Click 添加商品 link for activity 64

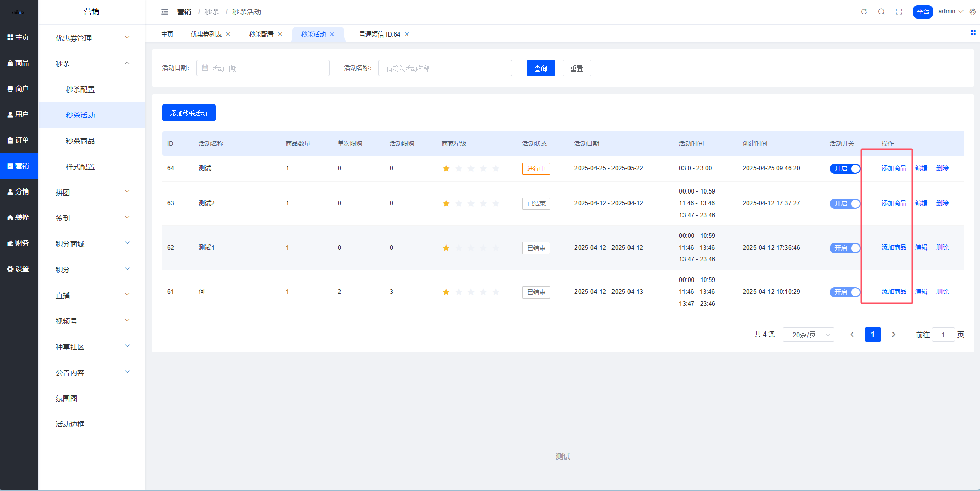tap(894, 168)
